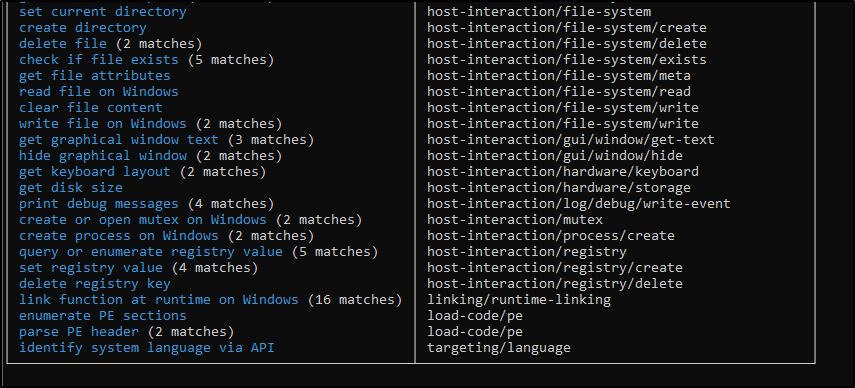The height and width of the screenshot is (388, 855).
Task: Click namespace 'host-interaction/file-system/exists'
Action: [567, 59]
